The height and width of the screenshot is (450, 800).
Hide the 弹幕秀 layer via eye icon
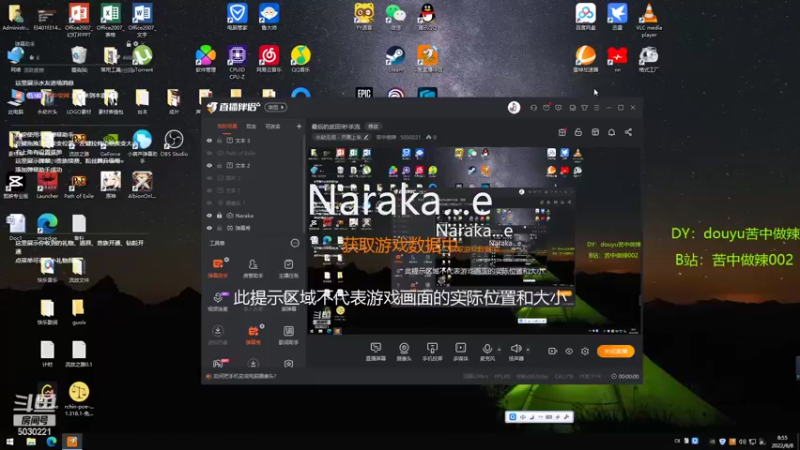[x=209, y=228]
